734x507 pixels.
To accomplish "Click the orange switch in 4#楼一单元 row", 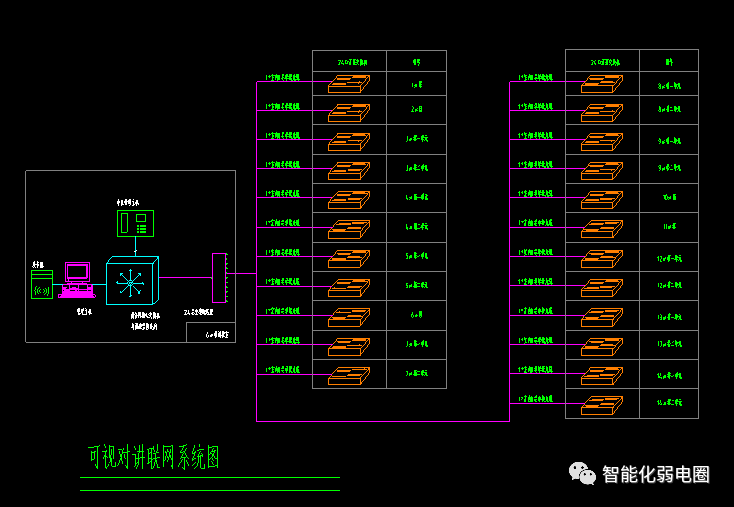I will (x=349, y=200).
